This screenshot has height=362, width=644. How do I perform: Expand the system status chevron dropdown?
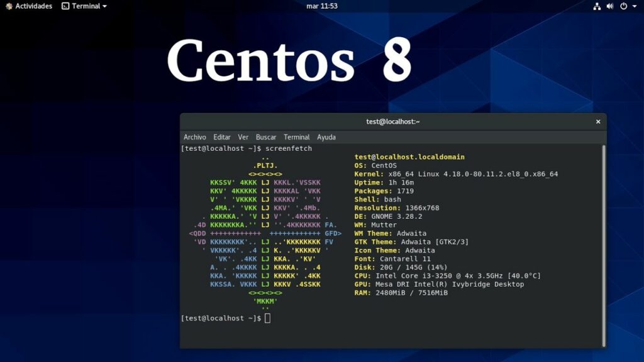(634, 6)
